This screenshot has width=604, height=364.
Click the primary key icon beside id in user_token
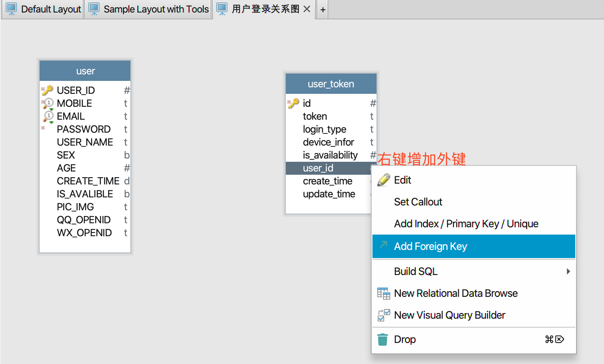coord(293,103)
